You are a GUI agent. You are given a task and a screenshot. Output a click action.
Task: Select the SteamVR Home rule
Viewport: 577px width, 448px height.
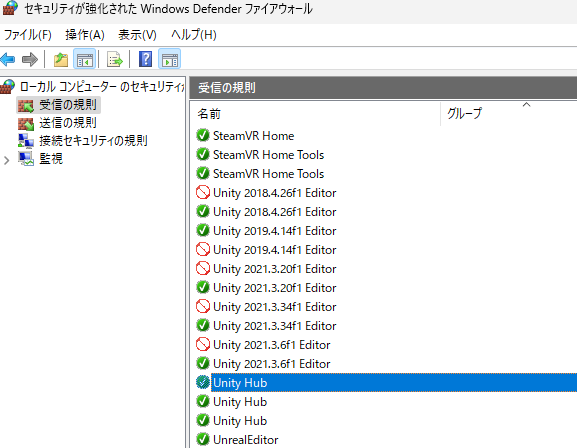[253, 136]
